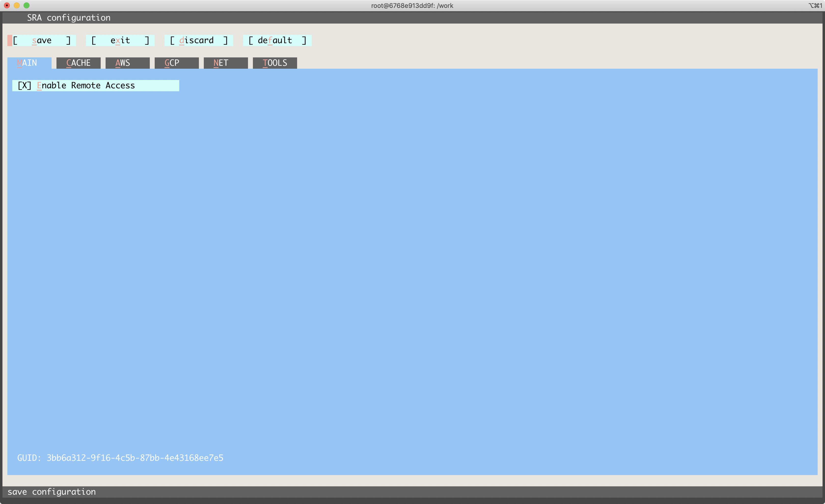Image resolution: width=825 pixels, height=504 pixels.
Task: Click the save configuration status bar
Action: [52, 492]
